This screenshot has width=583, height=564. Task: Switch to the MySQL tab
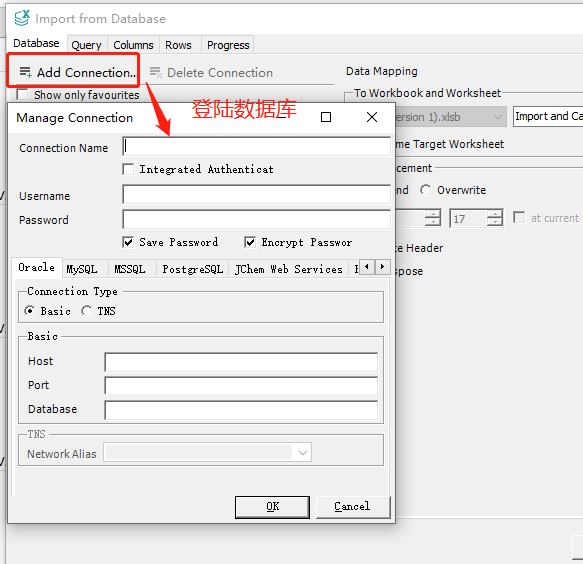coord(82,269)
